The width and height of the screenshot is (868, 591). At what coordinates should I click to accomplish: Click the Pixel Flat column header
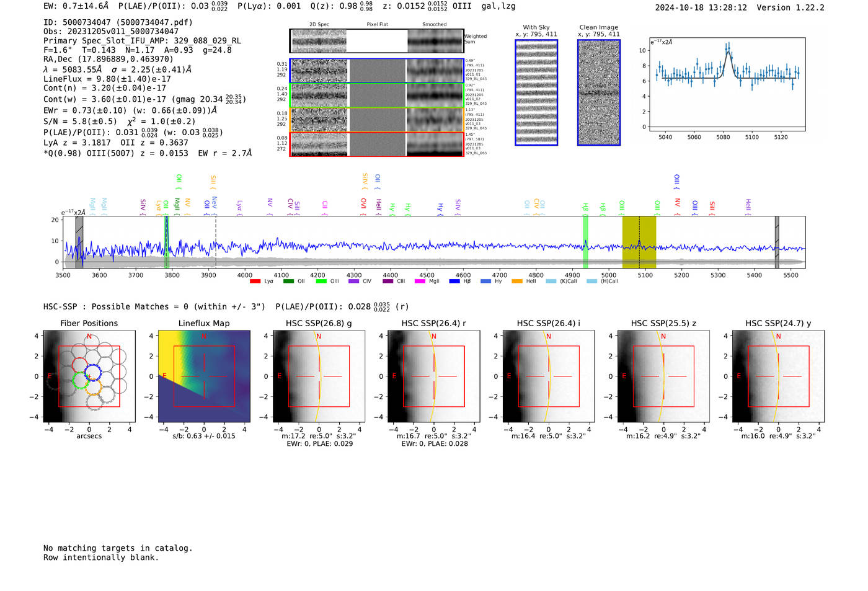[377, 25]
